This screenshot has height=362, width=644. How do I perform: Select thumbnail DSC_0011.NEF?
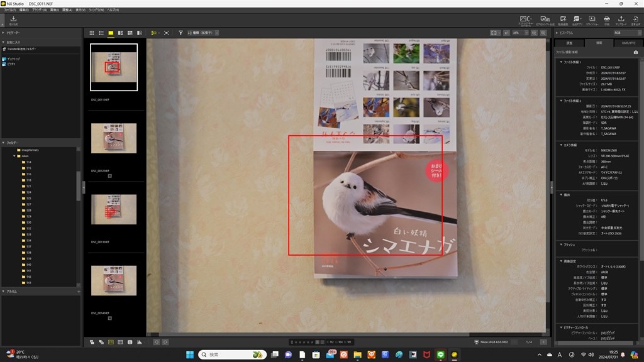click(114, 67)
